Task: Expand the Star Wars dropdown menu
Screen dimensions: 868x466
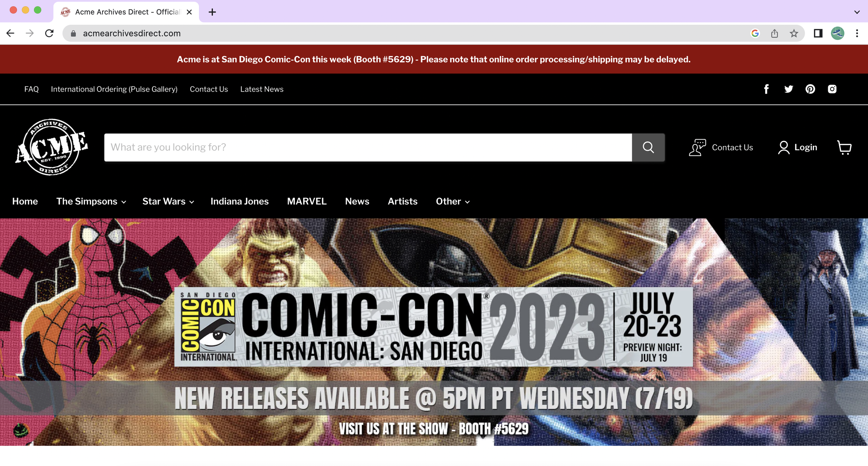Action: coord(168,201)
